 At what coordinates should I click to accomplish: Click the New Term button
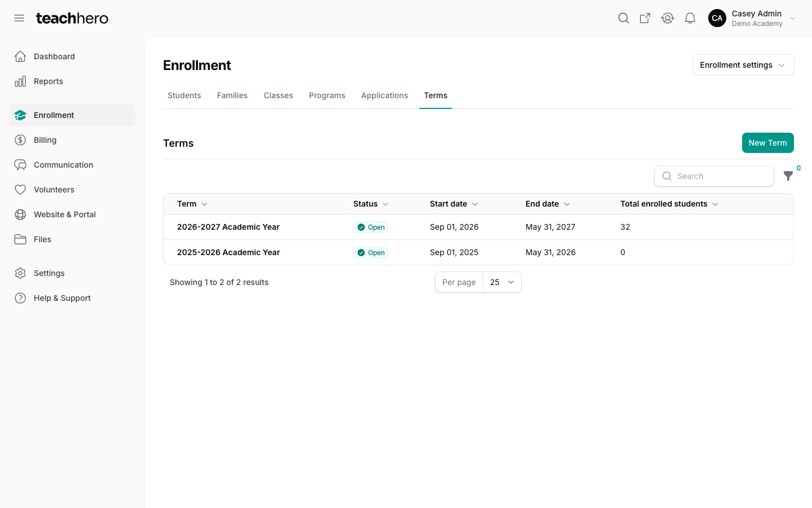(x=767, y=143)
